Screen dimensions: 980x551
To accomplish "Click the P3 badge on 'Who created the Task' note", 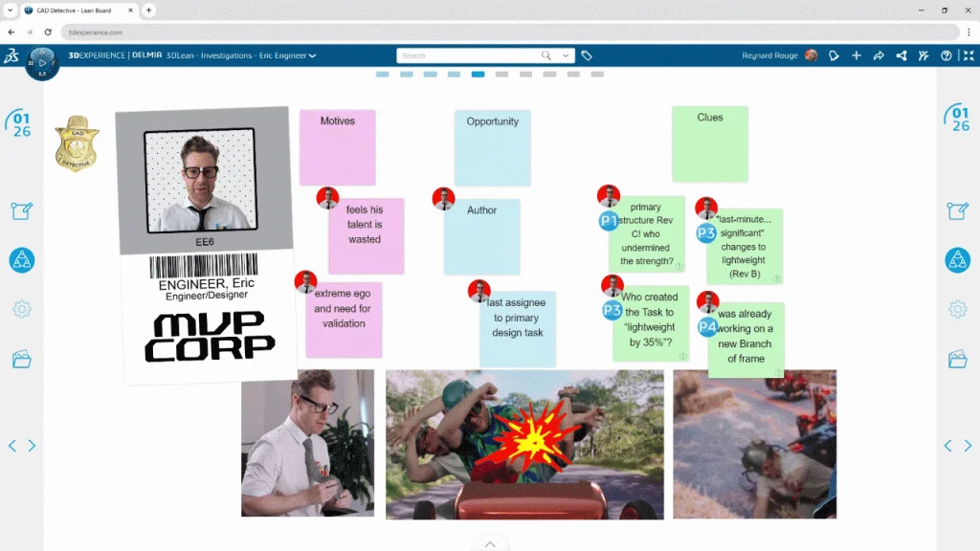I will (x=612, y=311).
